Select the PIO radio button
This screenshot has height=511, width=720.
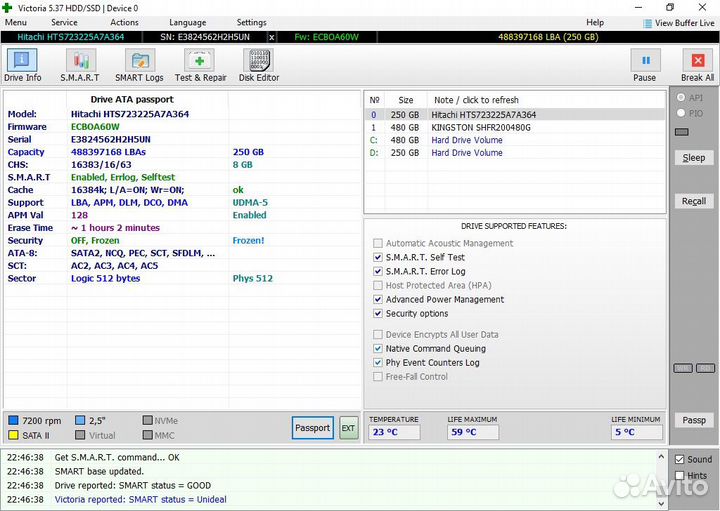pos(682,114)
